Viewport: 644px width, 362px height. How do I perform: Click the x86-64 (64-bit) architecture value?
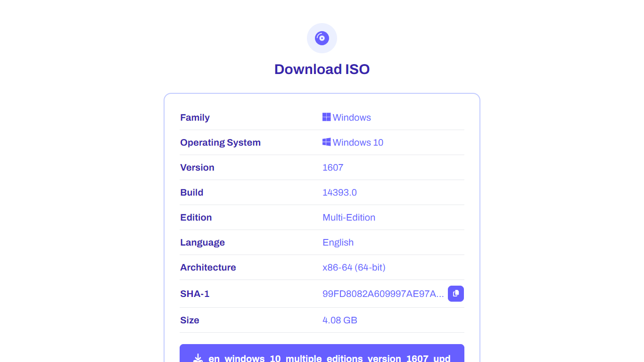tap(354, 267)
